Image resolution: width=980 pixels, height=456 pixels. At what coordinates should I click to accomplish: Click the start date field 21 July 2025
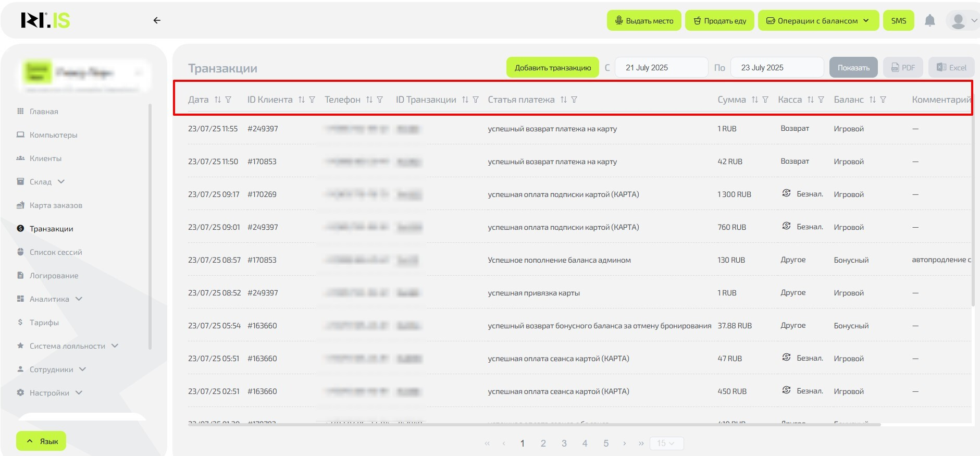tap(661, 68)
